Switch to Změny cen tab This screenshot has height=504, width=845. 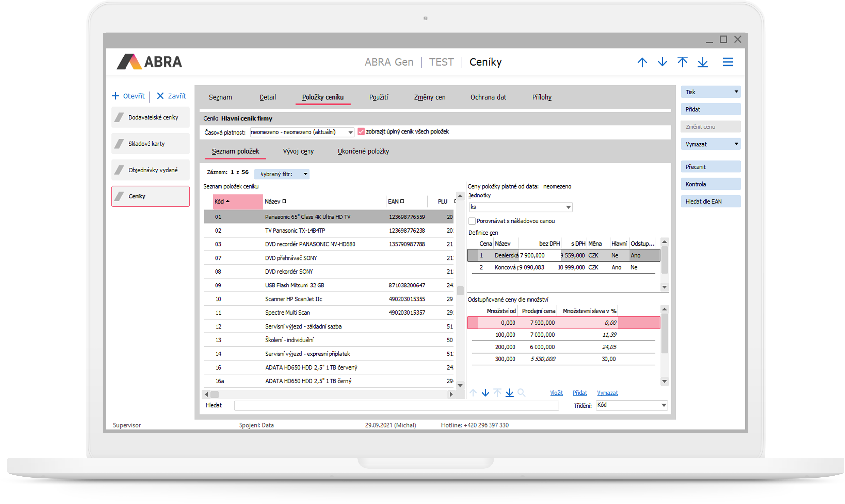(429, 97)
